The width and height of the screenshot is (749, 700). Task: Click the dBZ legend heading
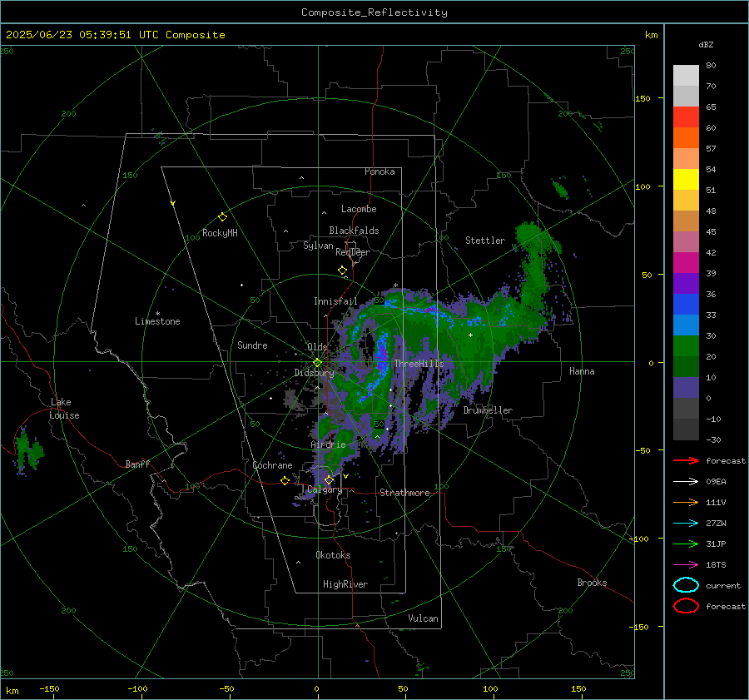[x=706, y=45]
